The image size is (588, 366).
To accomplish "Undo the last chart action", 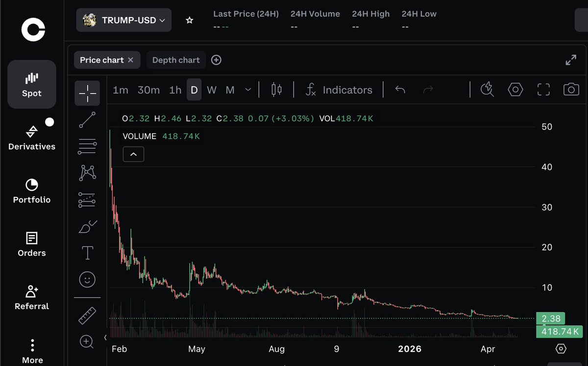I will pyautogui.click(x=400, y=90).
